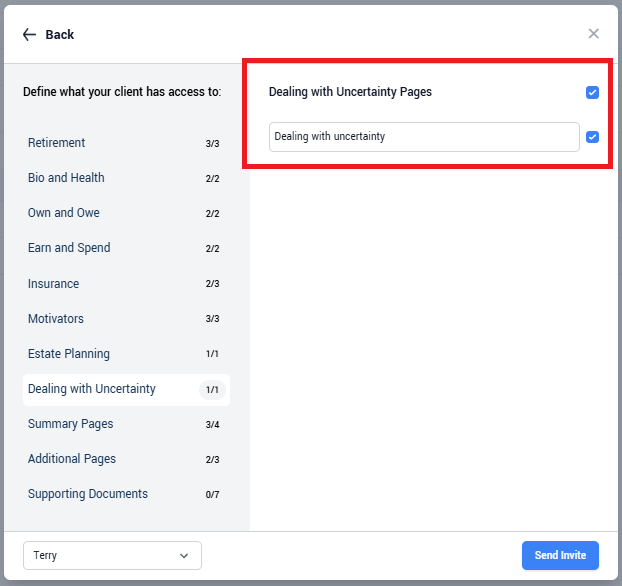Select Additional Pages in the list

point(126,459)
